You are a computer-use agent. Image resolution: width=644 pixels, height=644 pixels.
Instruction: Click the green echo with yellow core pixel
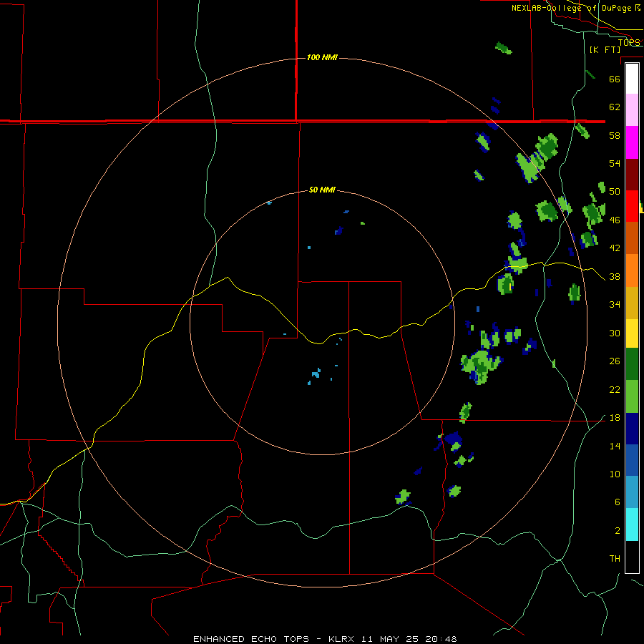506,284
